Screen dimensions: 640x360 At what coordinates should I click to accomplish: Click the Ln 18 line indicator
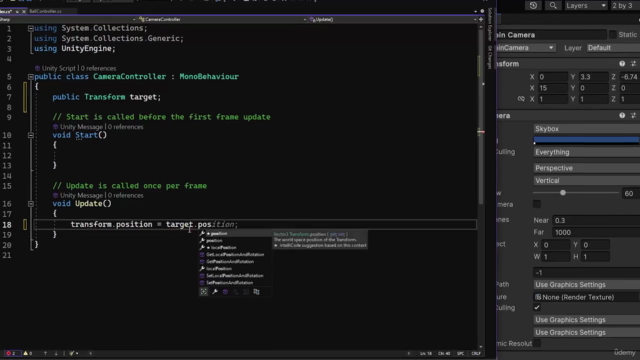point(426,353)
